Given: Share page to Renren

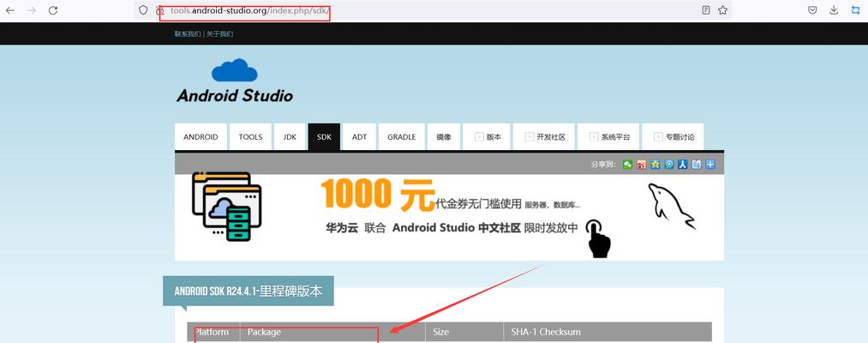Looking at the screenshot, I should [683, 164].
